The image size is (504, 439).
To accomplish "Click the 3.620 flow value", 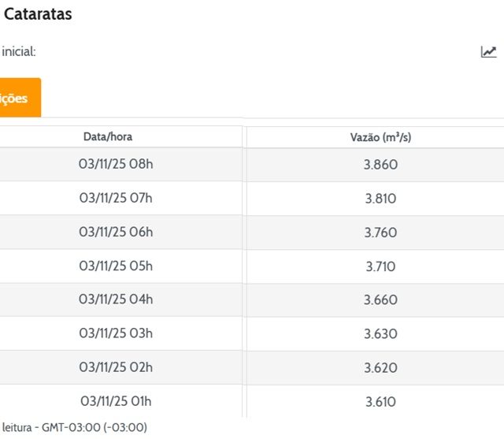I will pyautogui.click(x=380, y=367).
